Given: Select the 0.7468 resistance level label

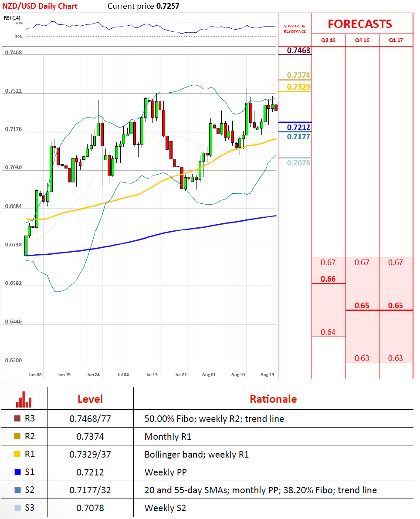Looking at the screenshot, I should pos(298,51).
